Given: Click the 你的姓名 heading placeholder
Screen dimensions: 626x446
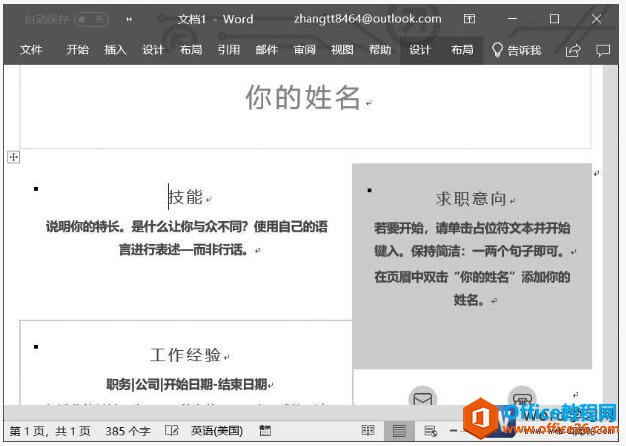Looking at the screenshot, I should click(x=303, y=98).
